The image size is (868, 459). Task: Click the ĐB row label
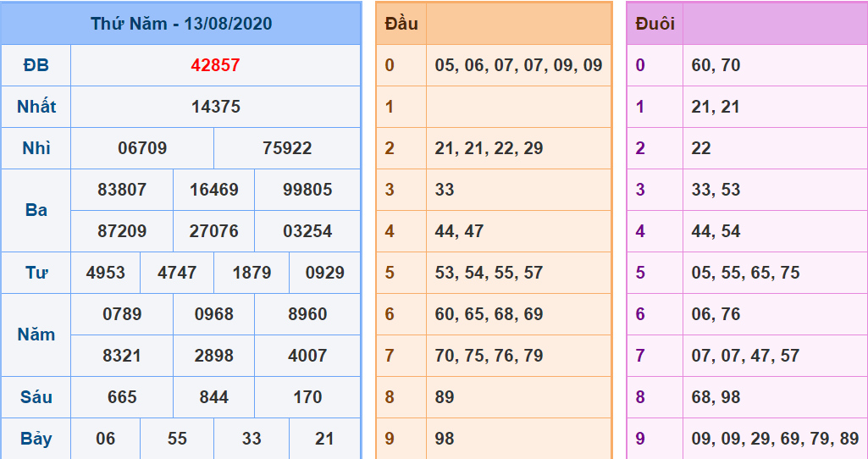(36, 65)
